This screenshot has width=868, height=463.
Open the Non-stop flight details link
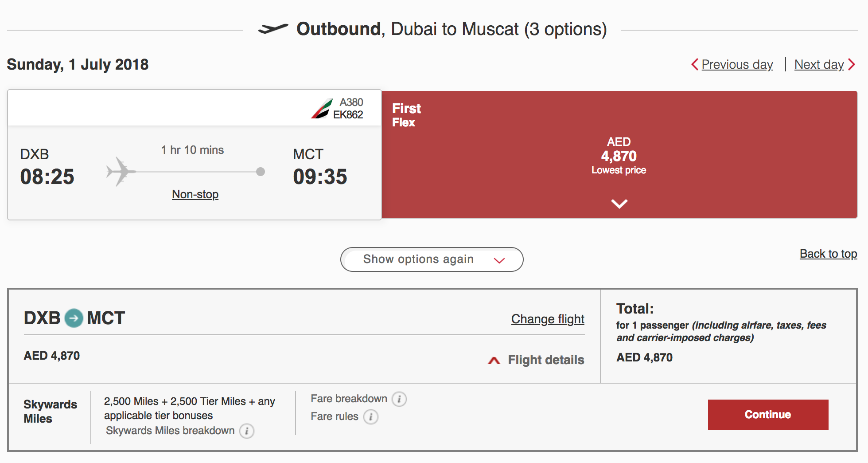point(195,194)
